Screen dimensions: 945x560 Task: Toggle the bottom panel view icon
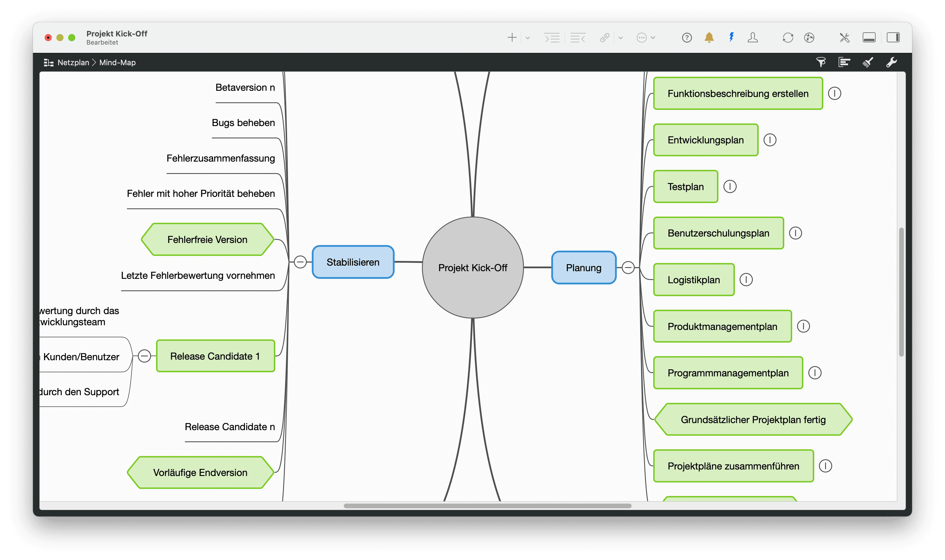[x=869, y=37]
